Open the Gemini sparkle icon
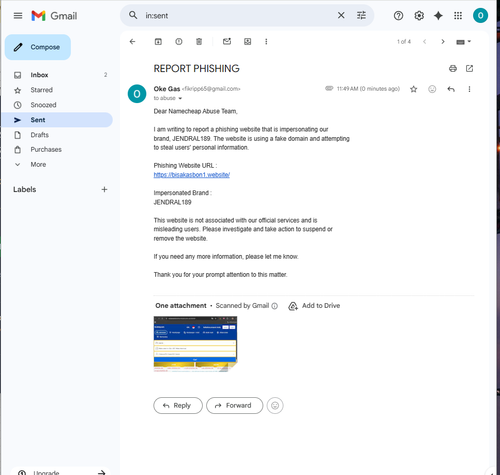 (x=438, y=16)
